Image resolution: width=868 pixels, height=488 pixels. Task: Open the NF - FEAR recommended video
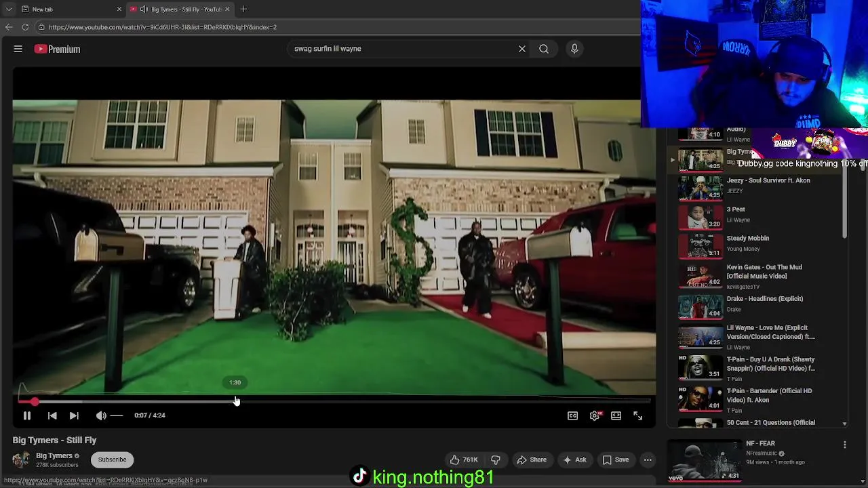pyautogui.click(x=760, y=444)
